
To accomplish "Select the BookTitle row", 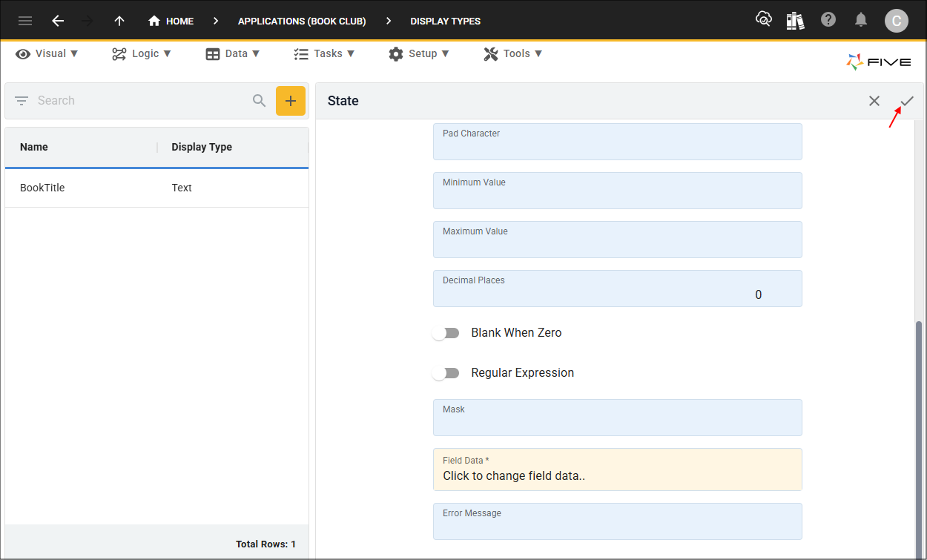I will 156,188.
